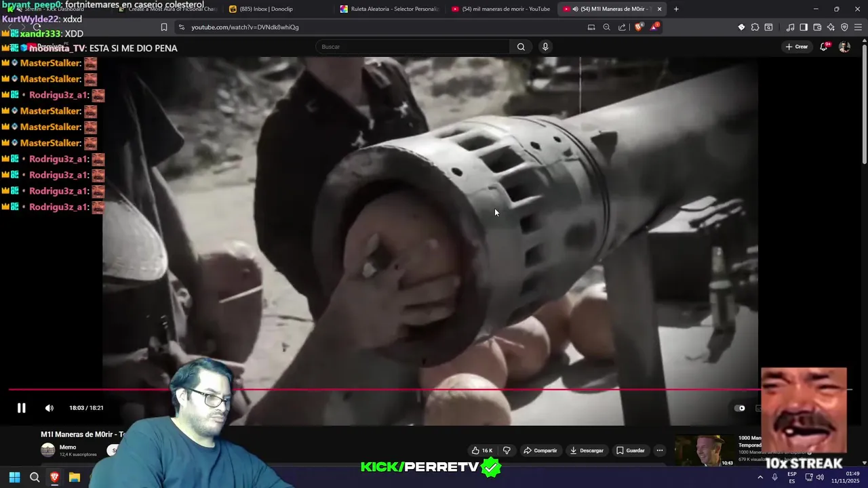
Task: Open the suggested 1000 Maneras video thumbnail
Action: [705, 450]
